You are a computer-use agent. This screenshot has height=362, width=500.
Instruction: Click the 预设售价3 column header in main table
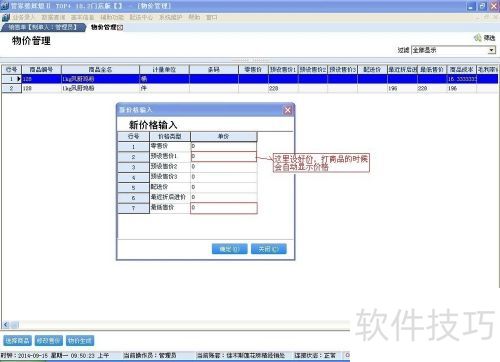[x=343, y=70]
